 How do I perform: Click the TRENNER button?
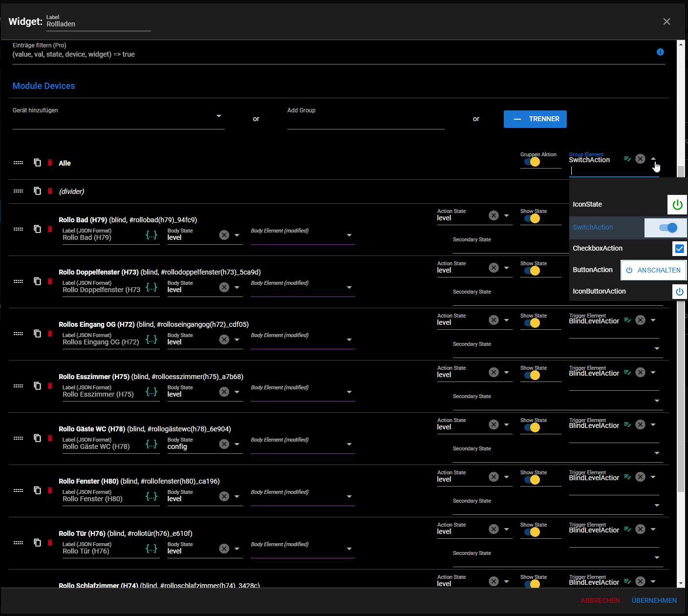535,119
